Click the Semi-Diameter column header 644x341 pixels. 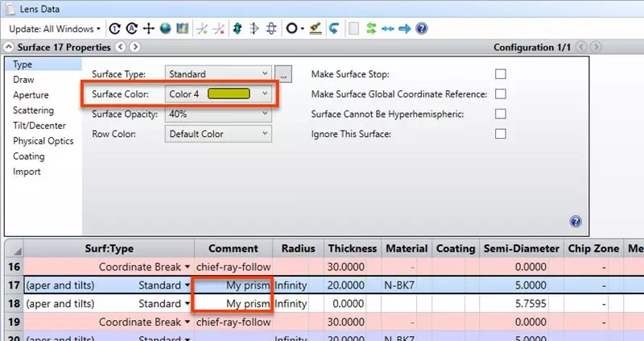tap(522, 248)
